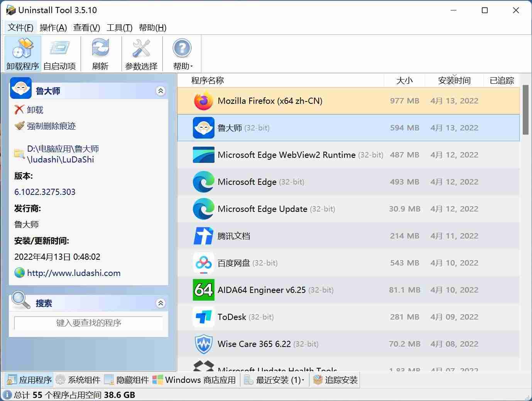532x401 pixels.
Task: Click the program list vertical scrollbar thumb
Action: click(x=525, y=110)
